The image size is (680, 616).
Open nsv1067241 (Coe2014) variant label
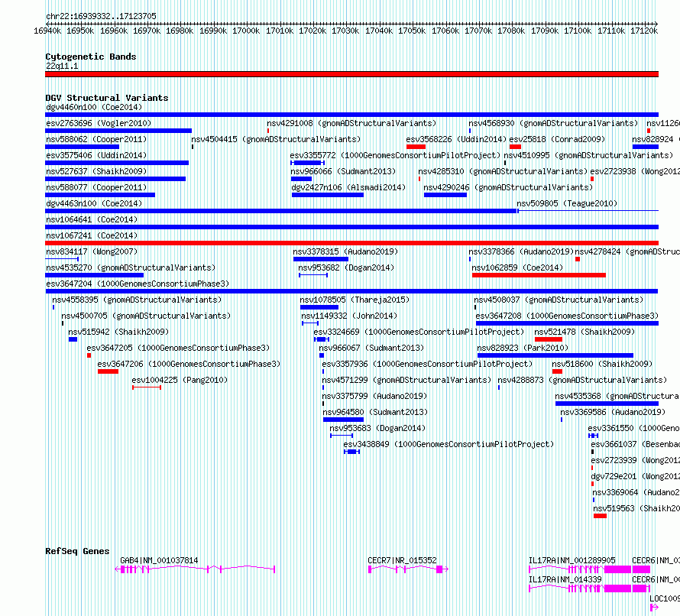92,235
